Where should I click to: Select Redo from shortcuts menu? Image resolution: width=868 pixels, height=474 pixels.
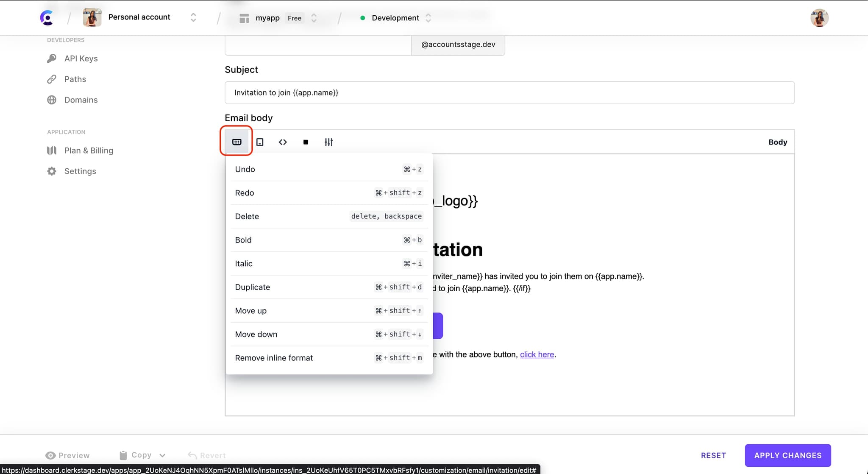(x=329, y=193)
